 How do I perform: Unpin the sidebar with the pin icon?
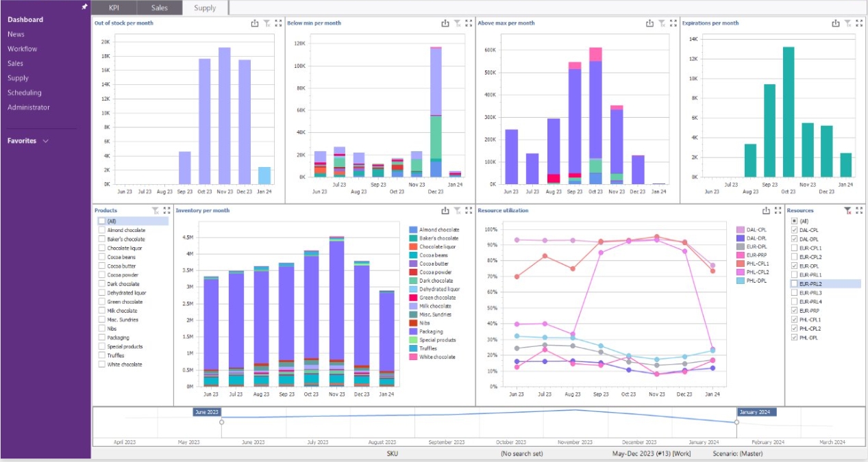(84, 6)
